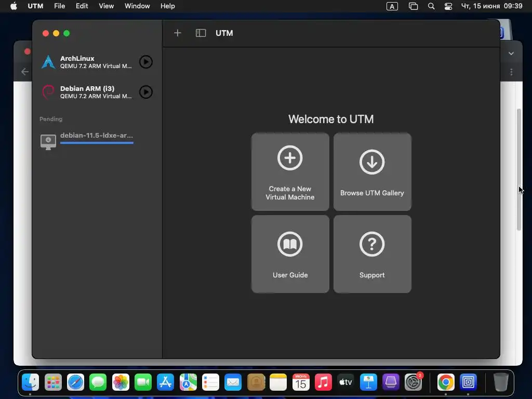Open the Window menu
532x399 pixels.
pyautogui.click(x=137, y=6)
